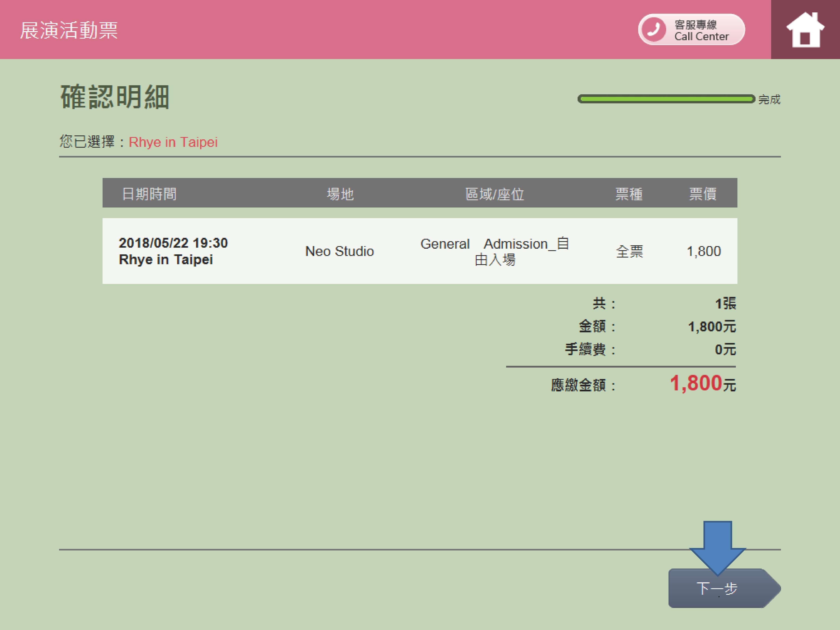Screen dimensions: 840x630
Task: Click the 票價 column header
Action: click(703, 194)
